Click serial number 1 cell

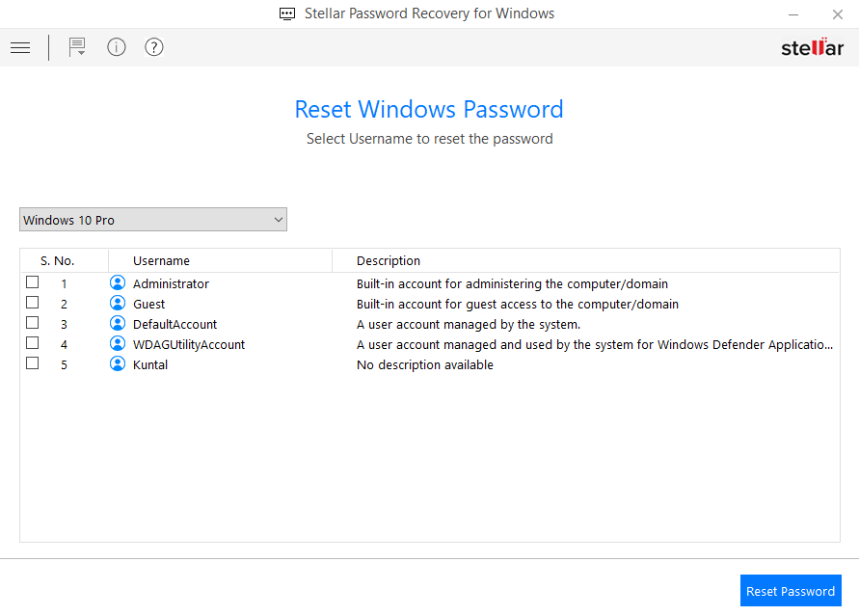(x=64, y=284)
